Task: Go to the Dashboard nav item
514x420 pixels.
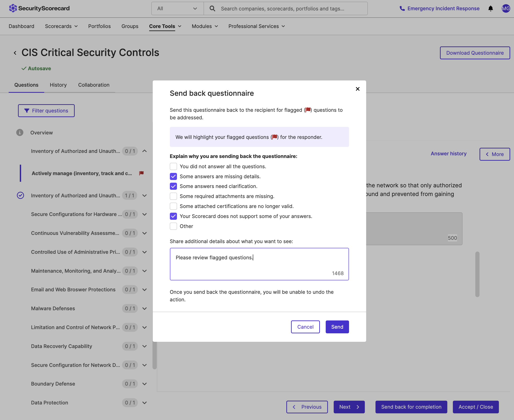Action: pos(21,26)
